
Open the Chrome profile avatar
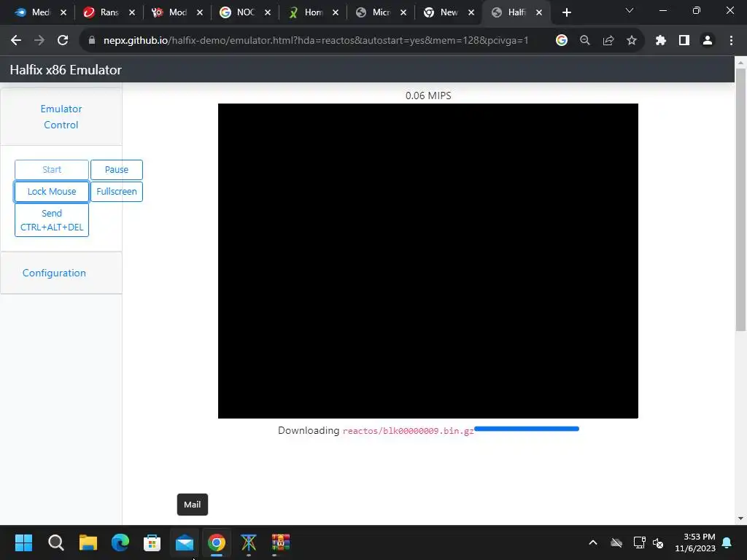click(708, 41)
